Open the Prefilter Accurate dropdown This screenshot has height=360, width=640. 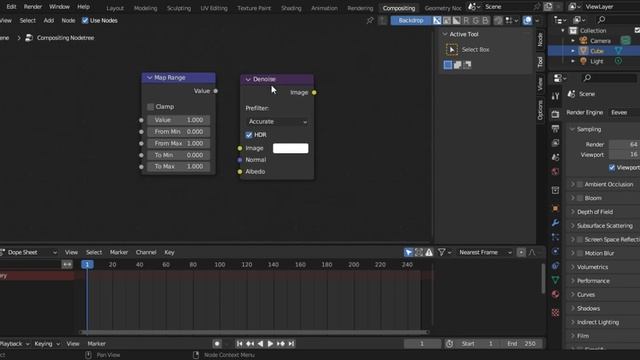(277, 122)
